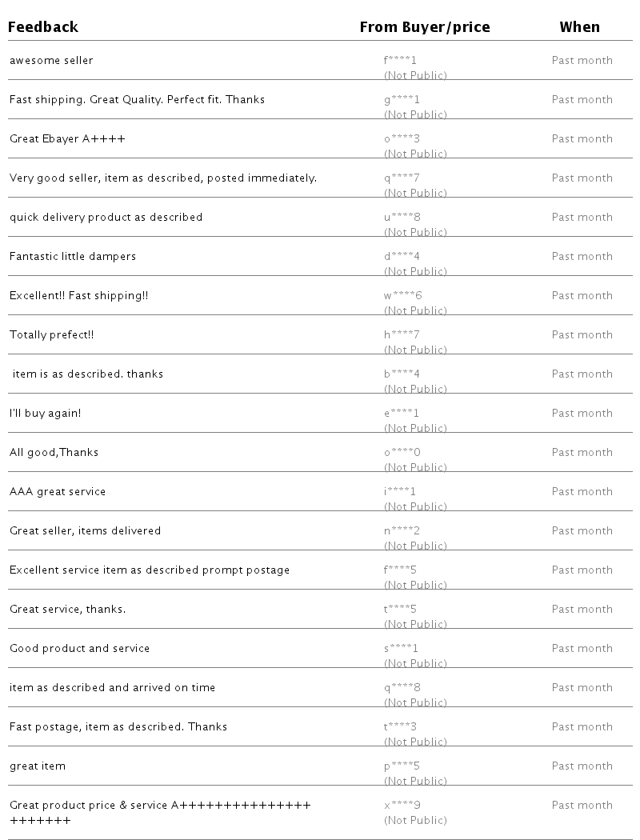Select buyer o****0 username
The image size is (640, 840).
[x=402, y=453]
